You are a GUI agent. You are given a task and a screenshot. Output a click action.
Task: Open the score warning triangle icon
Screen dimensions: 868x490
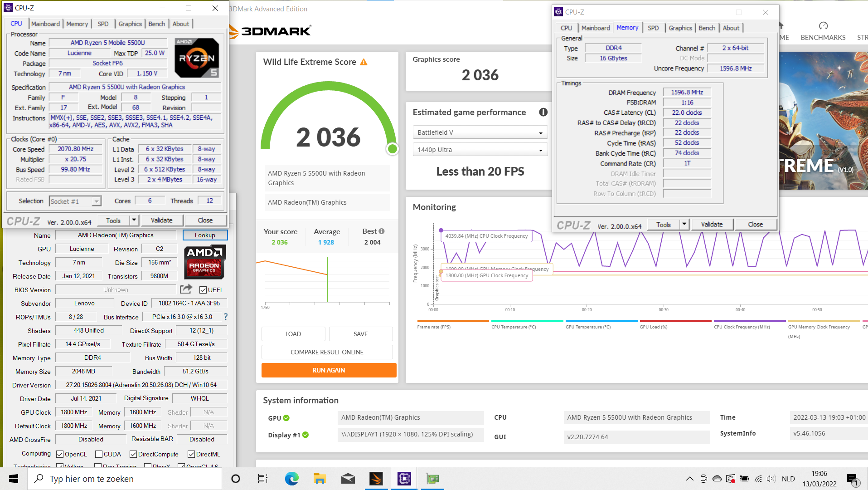[364, 62]
